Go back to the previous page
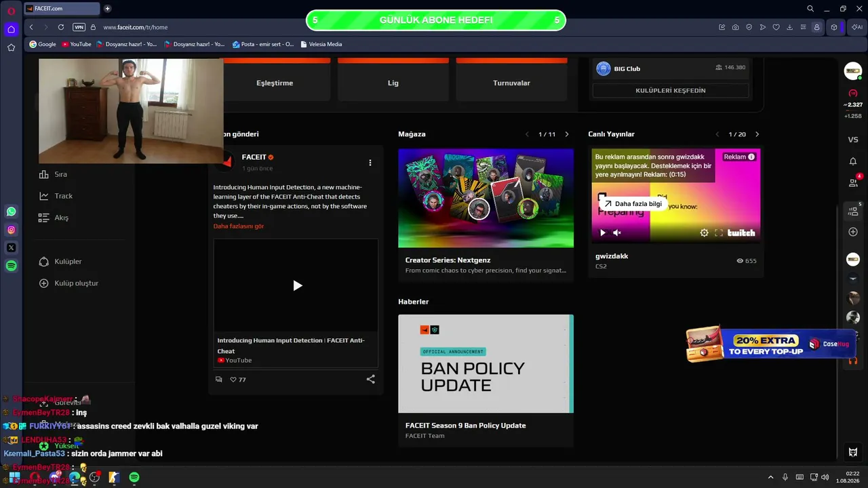868x488 pixels. pos(31,27)
